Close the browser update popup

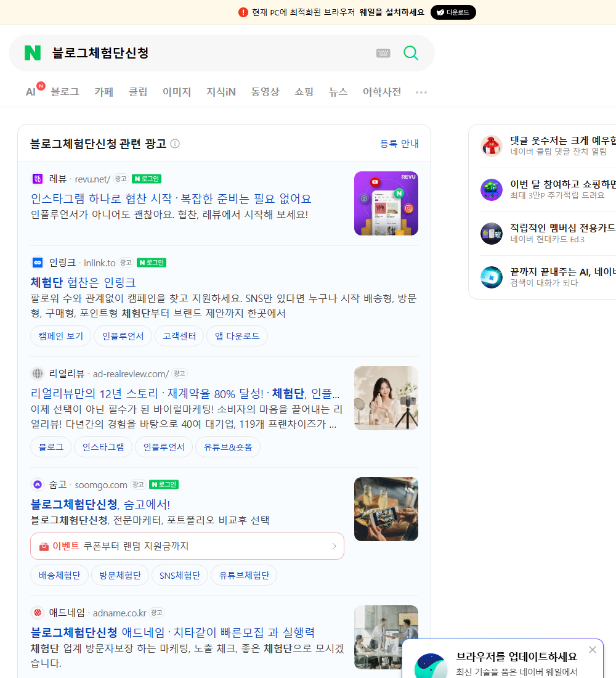(x=592, y=650)
